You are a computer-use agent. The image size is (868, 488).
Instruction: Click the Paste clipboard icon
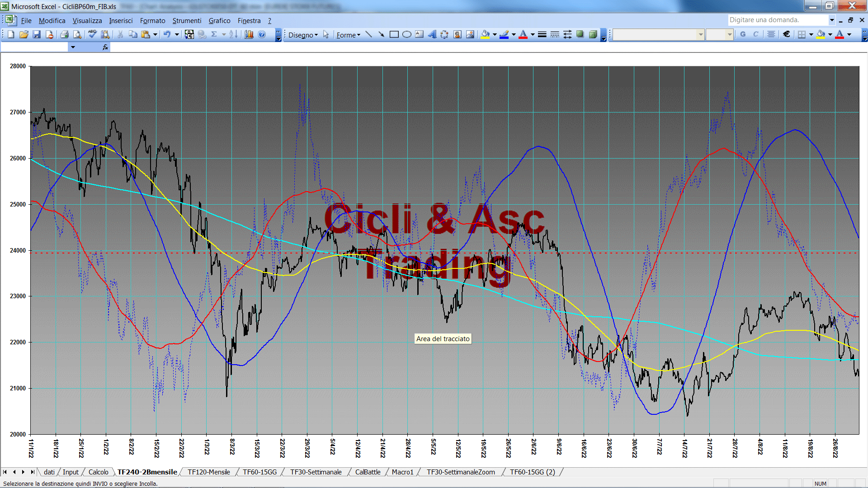145,34
